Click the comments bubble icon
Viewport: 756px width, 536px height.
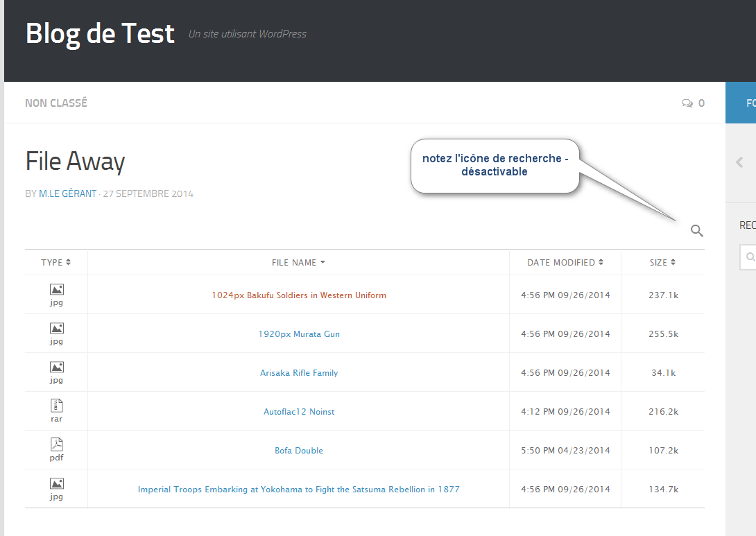[687, 103]
